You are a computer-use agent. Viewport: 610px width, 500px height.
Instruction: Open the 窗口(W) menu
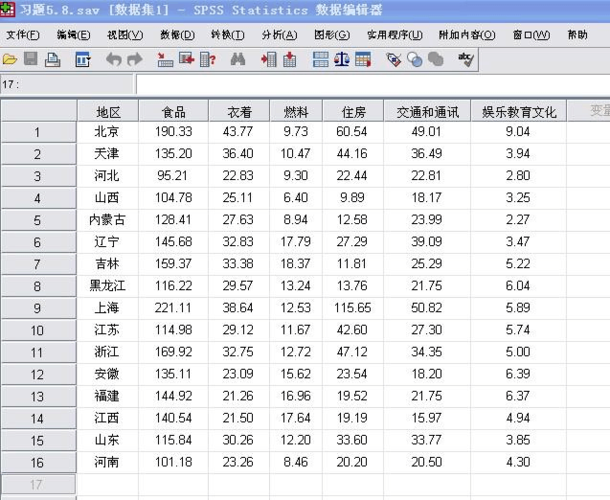click(531, 35)
